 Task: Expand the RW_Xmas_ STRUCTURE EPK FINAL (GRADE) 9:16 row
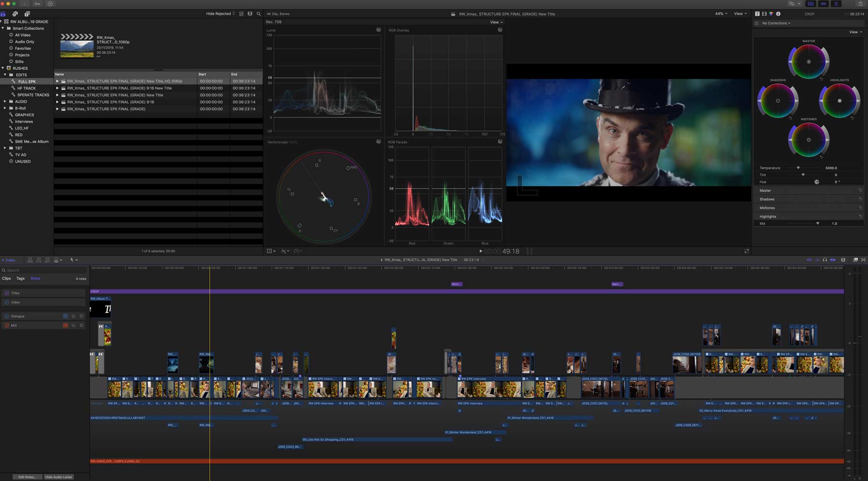tap(57, 102)
